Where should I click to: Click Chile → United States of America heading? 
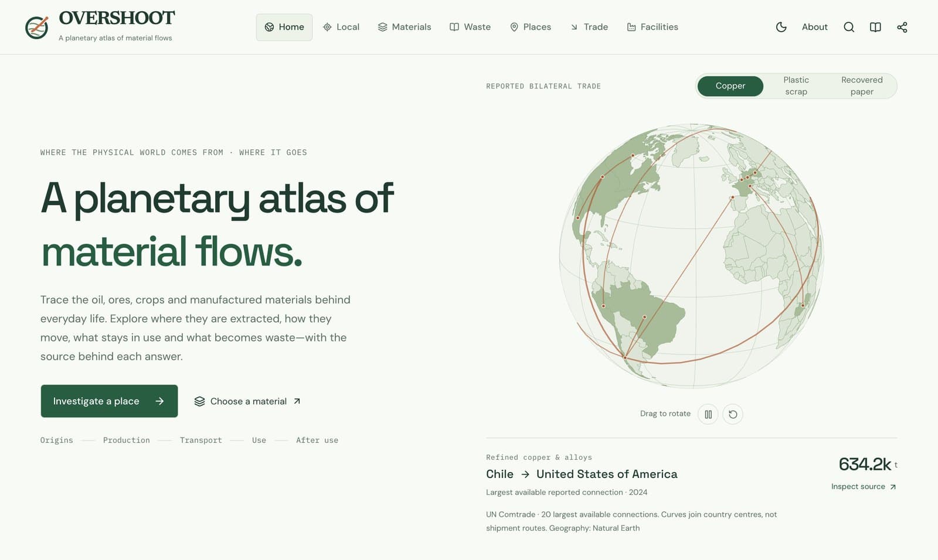[582, 474]
